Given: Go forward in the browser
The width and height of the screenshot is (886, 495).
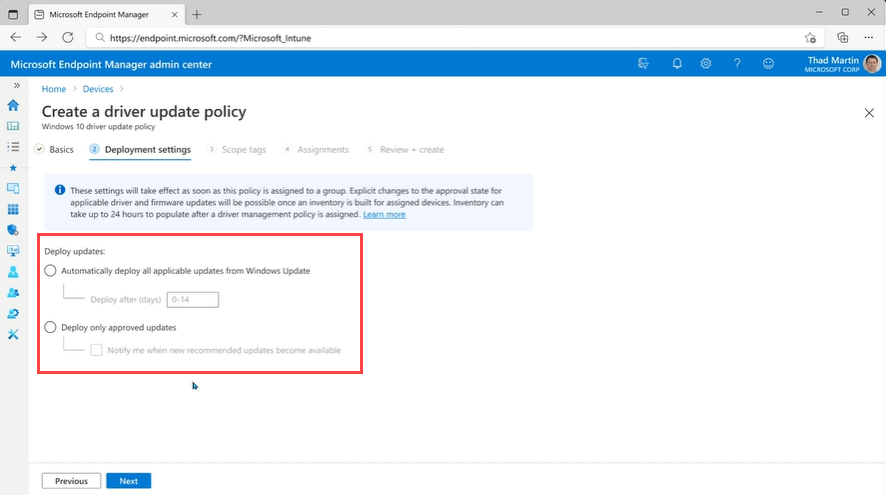Looking at the screenshot, I should 42,37.
